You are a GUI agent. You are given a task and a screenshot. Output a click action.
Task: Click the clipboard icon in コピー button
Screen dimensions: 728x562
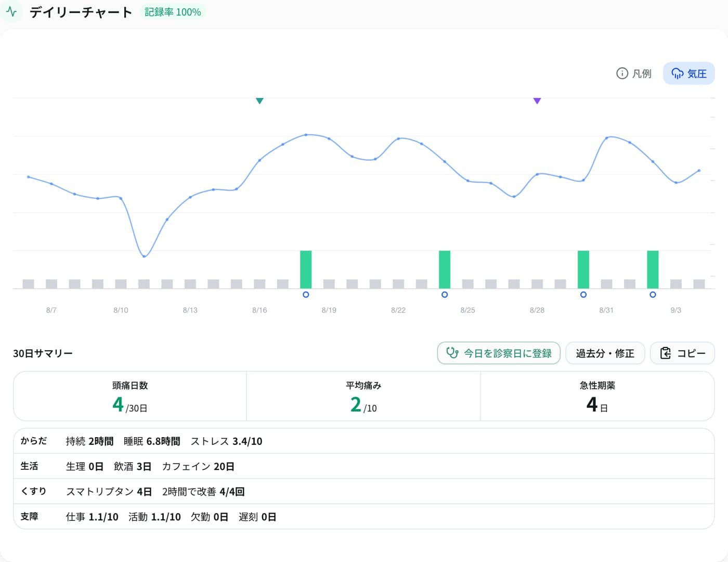[x=666, y=353]
